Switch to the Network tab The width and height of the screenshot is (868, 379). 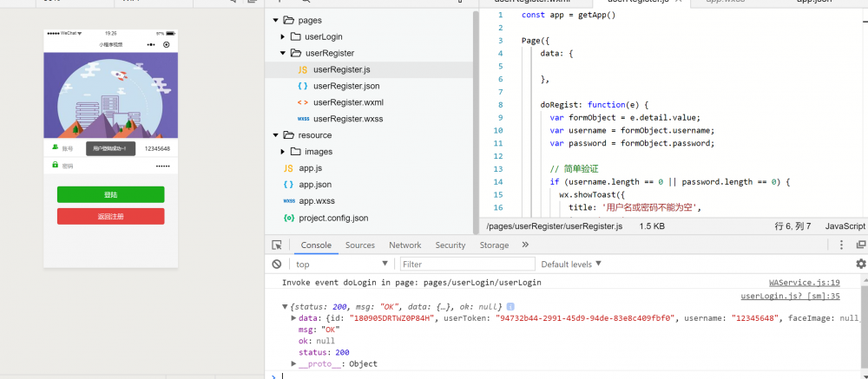(x=404, y=245)
